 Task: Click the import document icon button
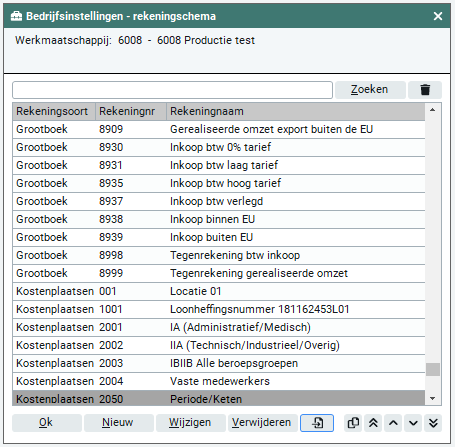[317, 423]
